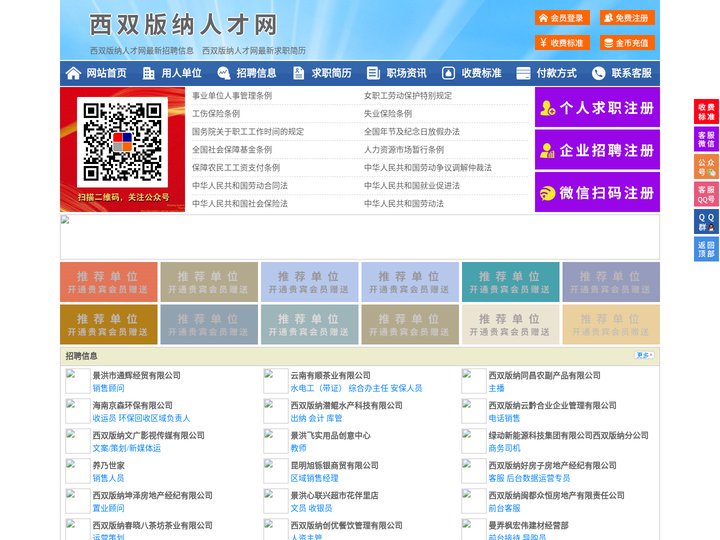Click the home icon beside 网站首页
This screenshot has height=540, width=720.
[73, 73]
